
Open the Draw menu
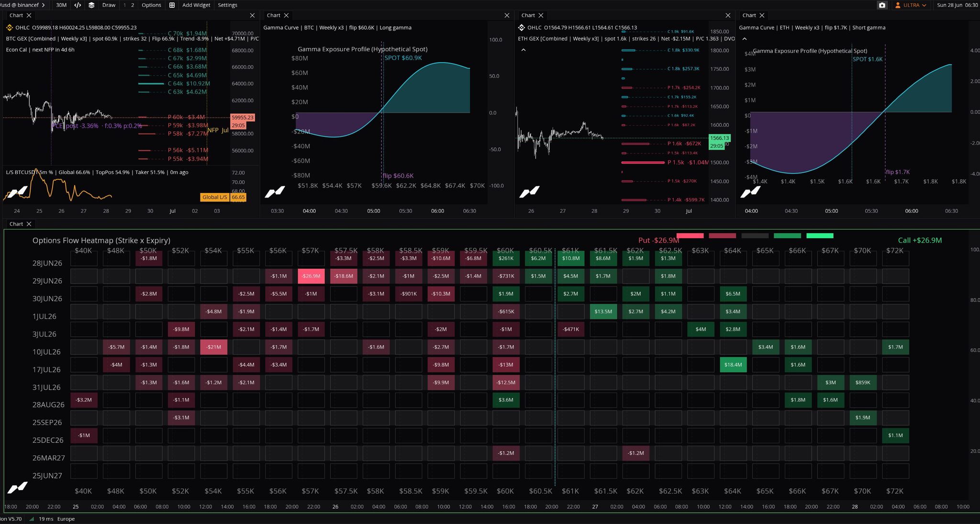109,5
